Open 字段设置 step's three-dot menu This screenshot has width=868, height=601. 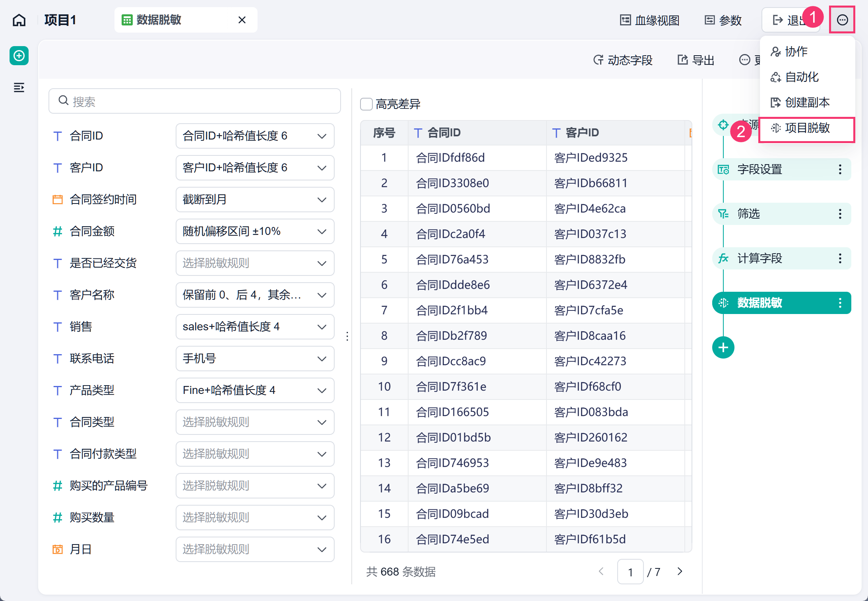(840, 169)
